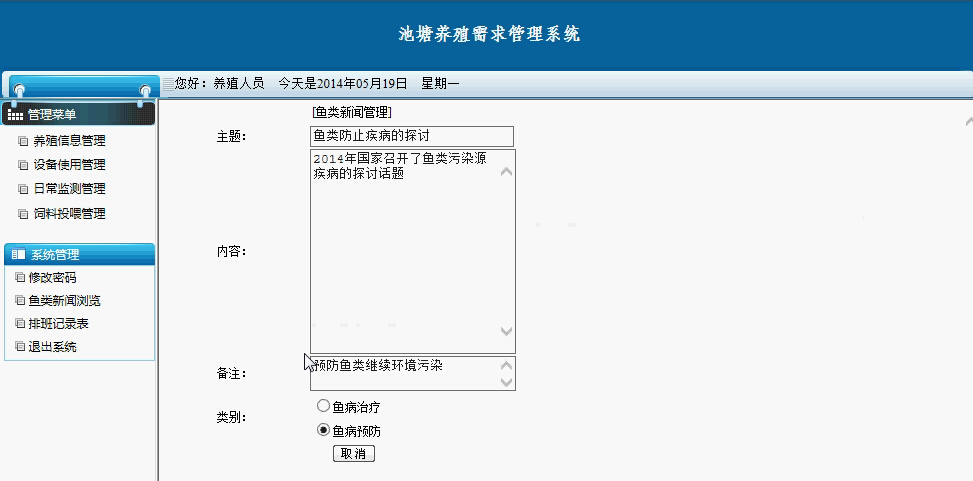Click into the 主题 input field
The width and height of the screenshot is (973, 481).
tap(412, 136)
